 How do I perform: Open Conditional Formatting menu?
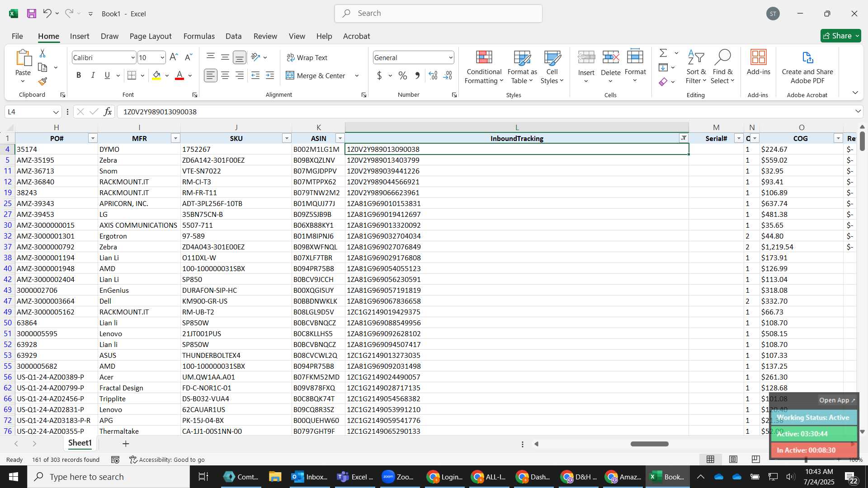point(483,67)
